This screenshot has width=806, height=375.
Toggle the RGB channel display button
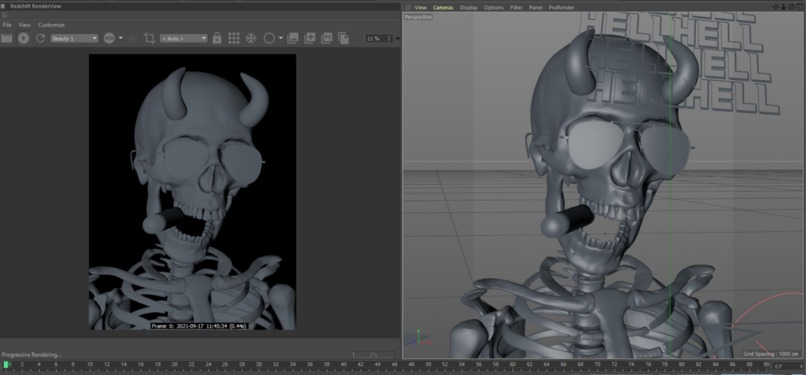click(x=109, y=38)
